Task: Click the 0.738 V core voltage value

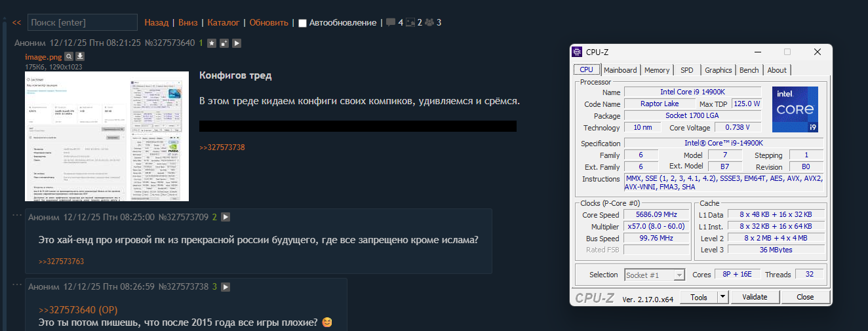Action: [738, 128]
